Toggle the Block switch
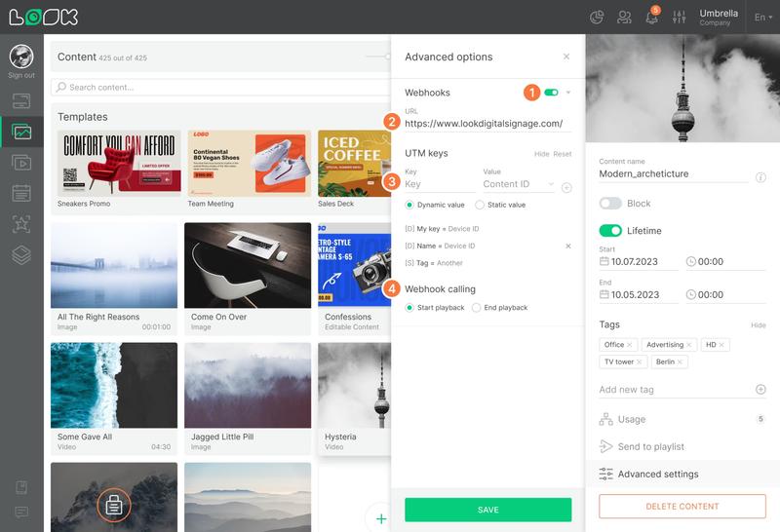Screen dimensions: 780x532 point(610,204)
